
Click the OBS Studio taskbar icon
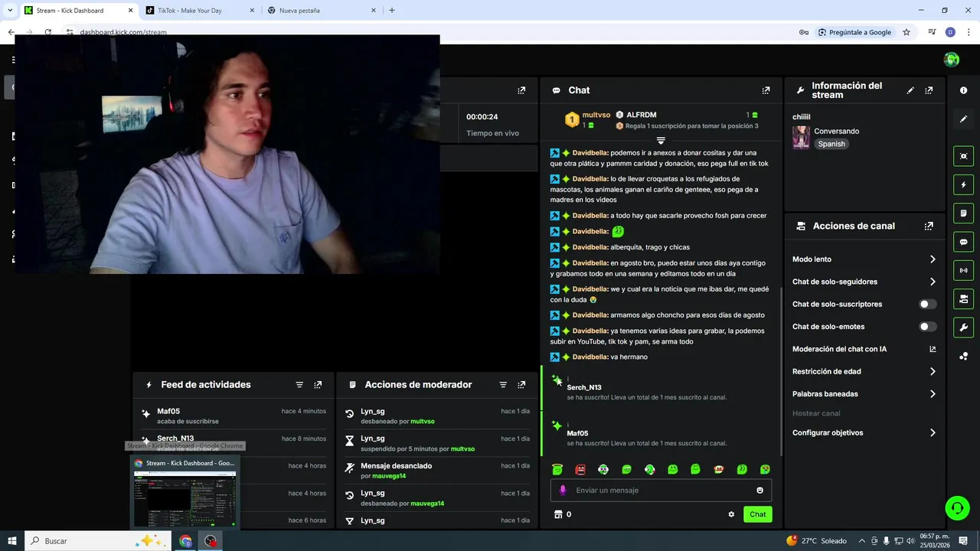click(x=211, y=541)
